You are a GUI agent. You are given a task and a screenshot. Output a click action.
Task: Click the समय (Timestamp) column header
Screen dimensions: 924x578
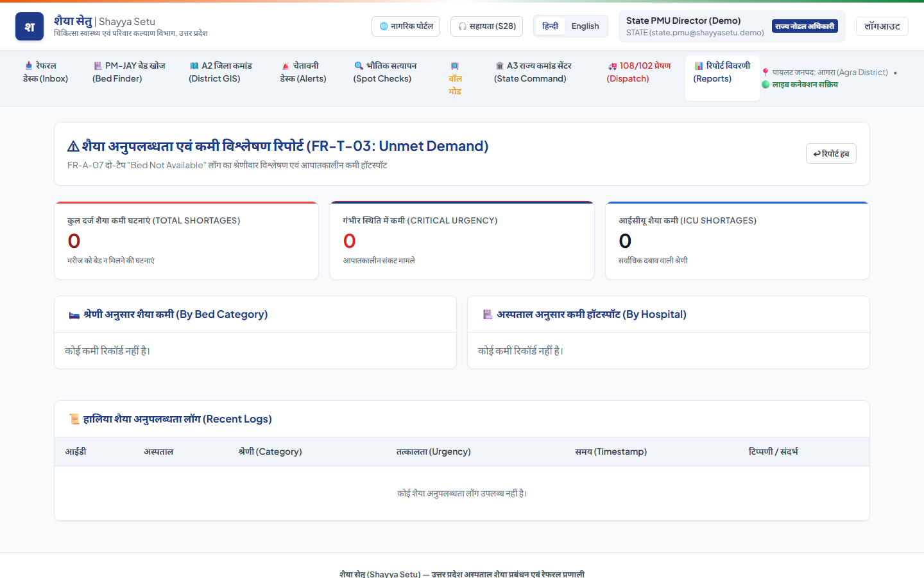(x=611, y=451)
